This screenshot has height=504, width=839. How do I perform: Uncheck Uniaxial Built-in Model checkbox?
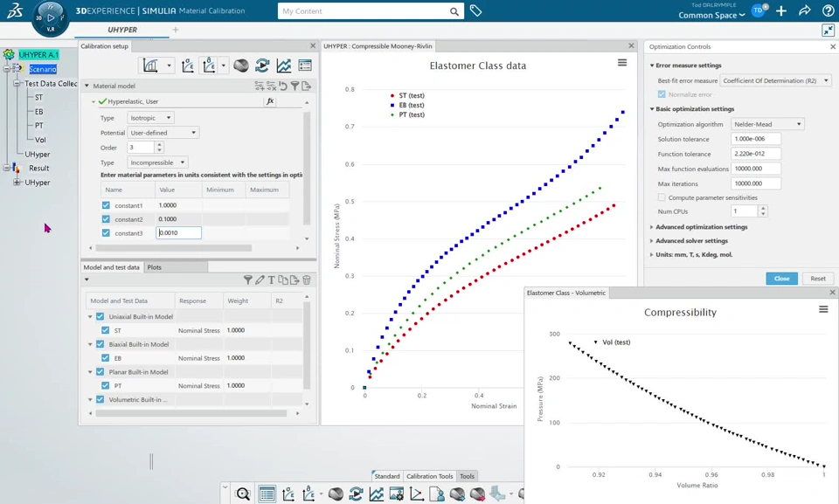(x=100, y=316)
